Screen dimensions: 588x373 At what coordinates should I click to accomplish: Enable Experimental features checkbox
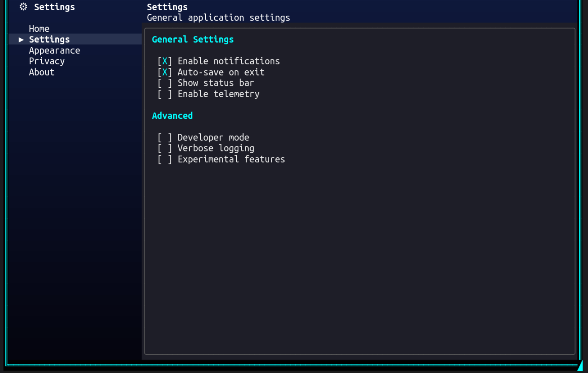[165, 159]
